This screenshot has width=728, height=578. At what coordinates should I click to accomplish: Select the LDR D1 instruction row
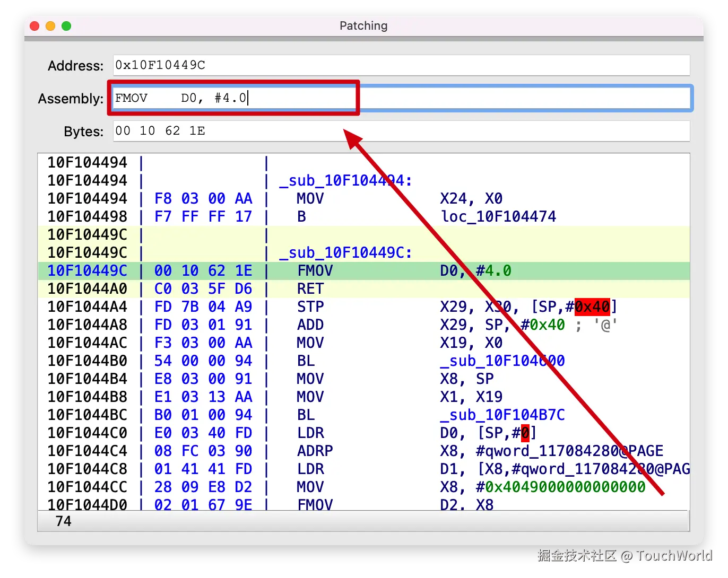(363, 469)
